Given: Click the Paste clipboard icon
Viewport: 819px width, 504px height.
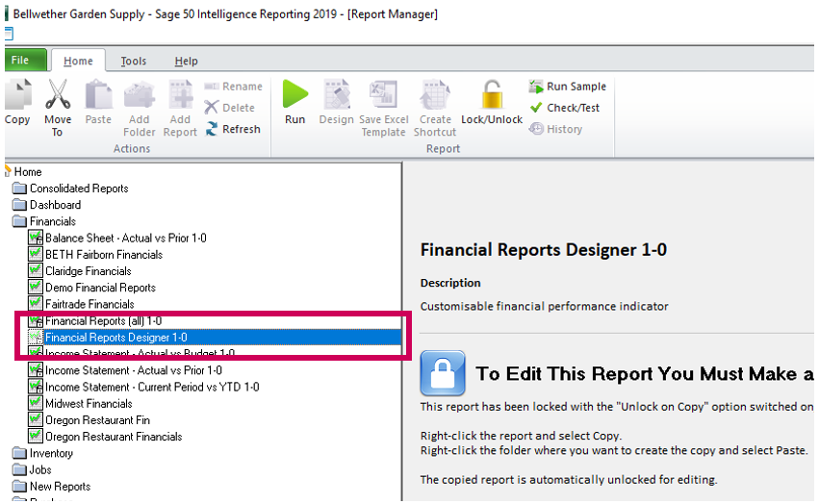Looking at the screenshot, I should pos(98,94).
